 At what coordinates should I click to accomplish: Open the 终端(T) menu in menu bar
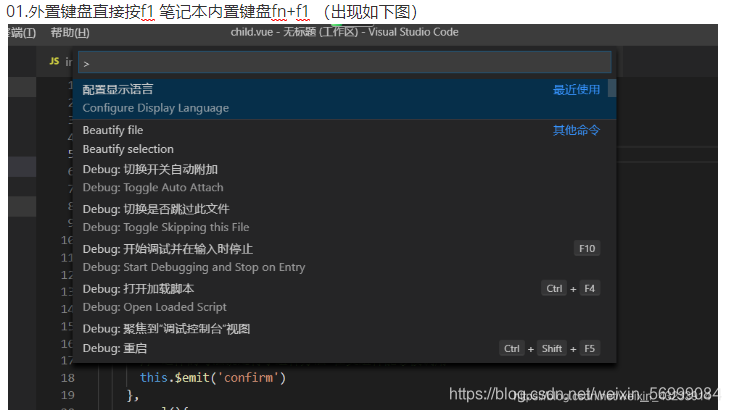[x=22, y=33]
